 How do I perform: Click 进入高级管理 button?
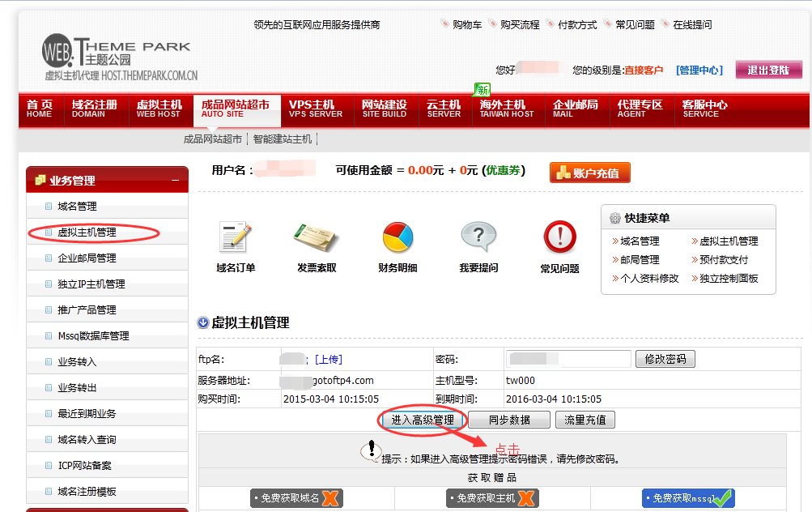(x=423, y=420)
